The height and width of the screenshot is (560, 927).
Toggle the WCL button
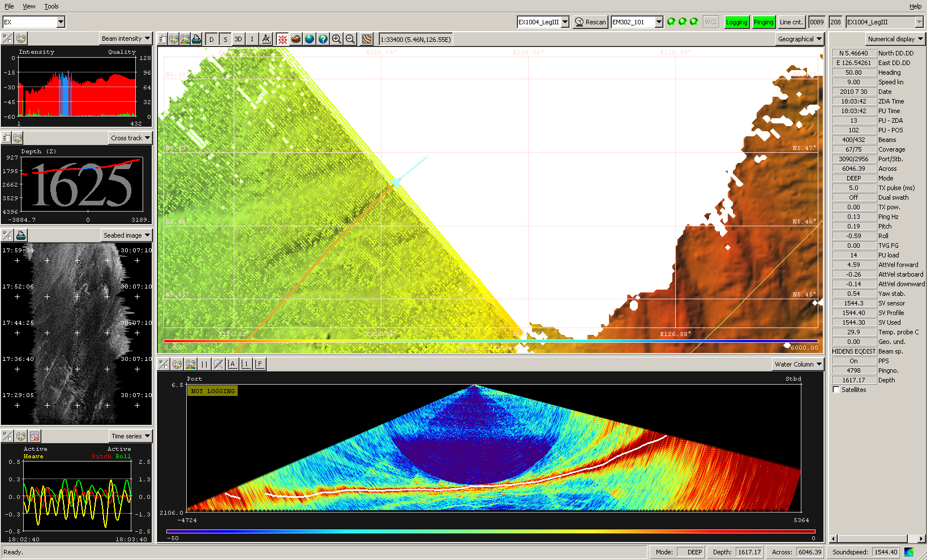[711, 22]
